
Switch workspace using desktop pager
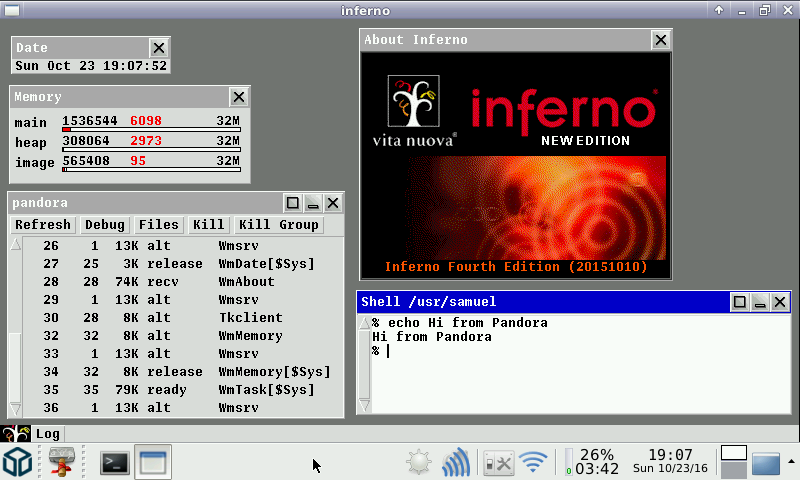(734, 462)
